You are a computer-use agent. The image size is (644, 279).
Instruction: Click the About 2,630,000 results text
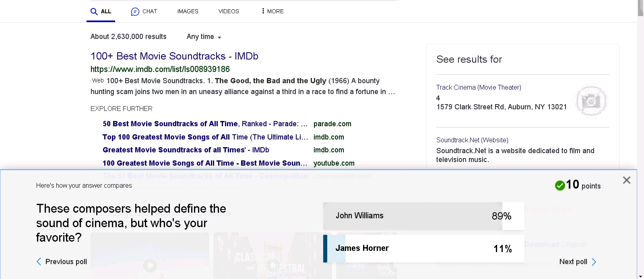(x=128, y=37)
